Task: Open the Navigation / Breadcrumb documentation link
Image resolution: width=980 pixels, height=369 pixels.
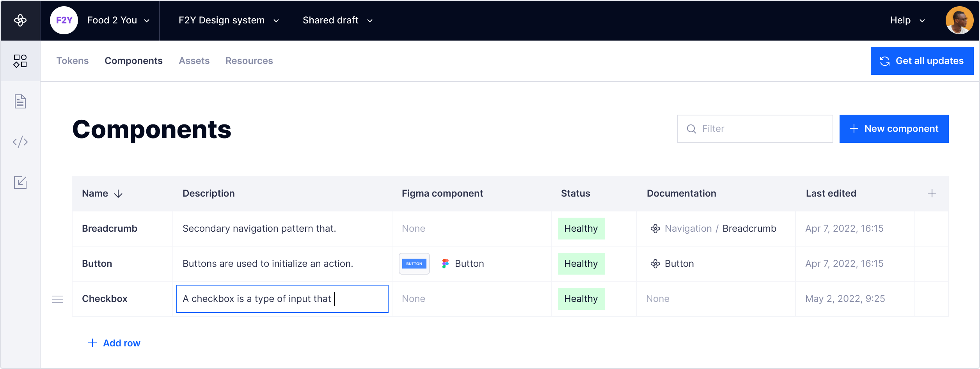Action: coord(713,229)
